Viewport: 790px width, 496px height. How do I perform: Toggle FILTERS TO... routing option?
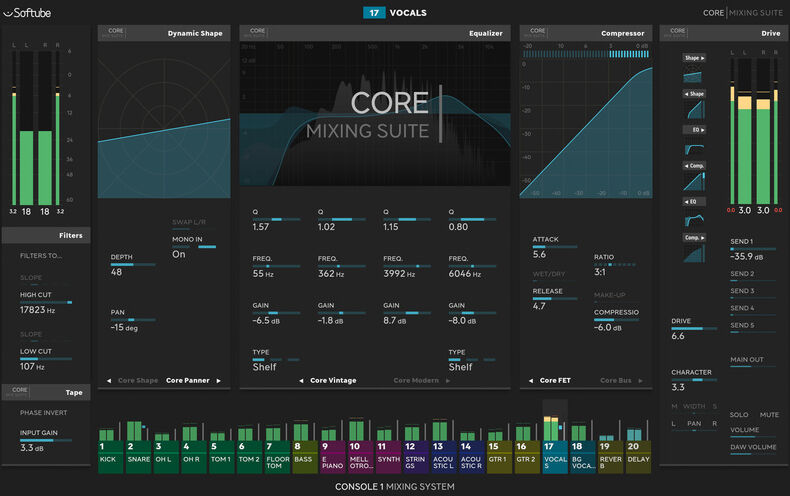[41, 256]
